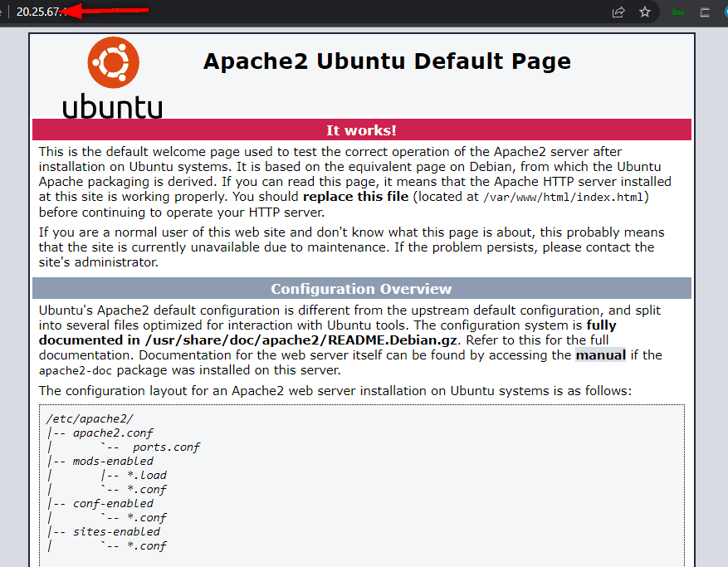Screen dimensions: 728x567
Task: Click the share page icon in address bar
Action: pyautogui.click(x=618, y=12)
